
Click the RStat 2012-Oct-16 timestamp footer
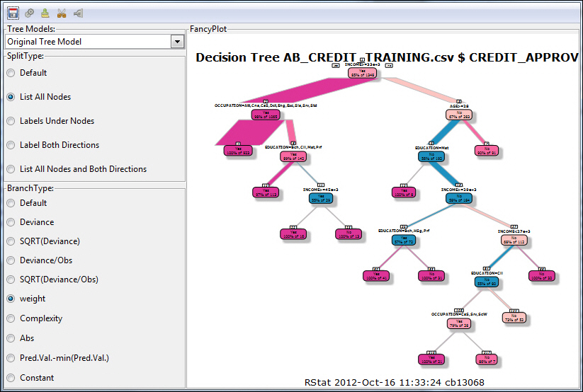[394, 382]
